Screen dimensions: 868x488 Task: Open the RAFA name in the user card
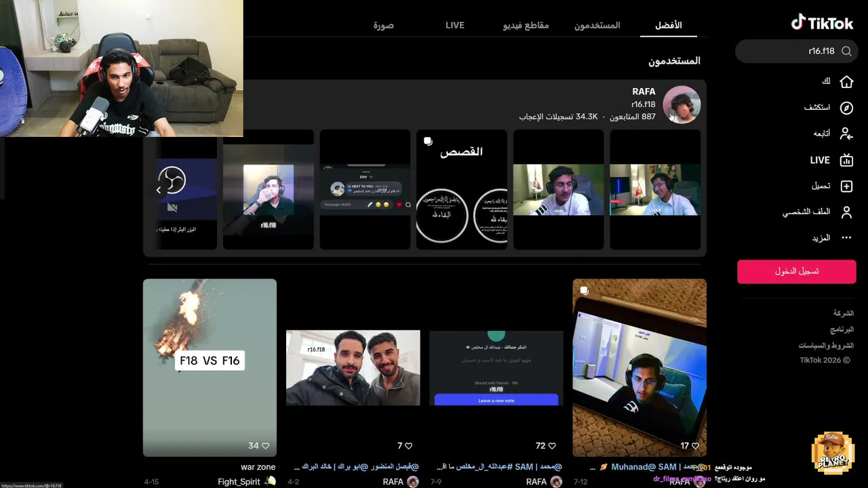click(644, 91)
